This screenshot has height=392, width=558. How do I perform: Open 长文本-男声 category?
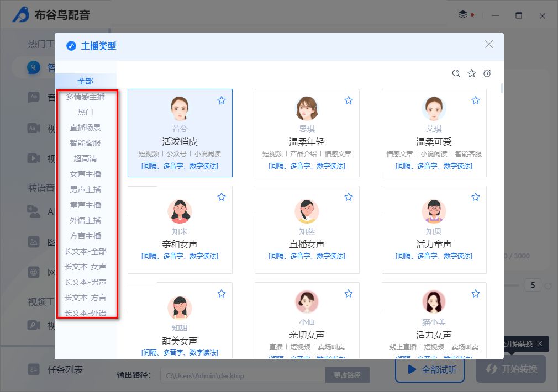click(x=86, y=282)
